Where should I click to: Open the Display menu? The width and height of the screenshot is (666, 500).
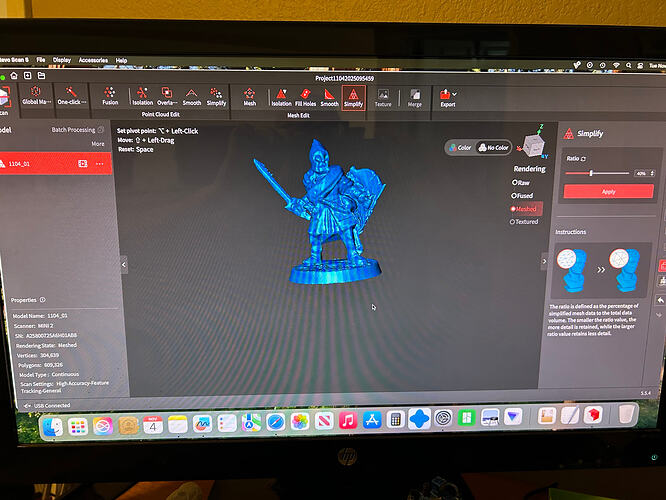click(62, 60)
